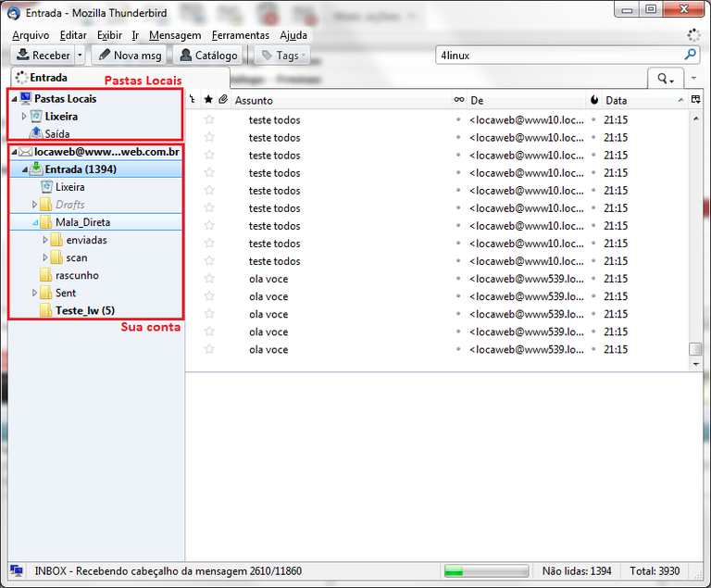Switch to the Entrada tab
This screenshot has width=711, height=588.
pyautogui.click(x=120, y=78)
